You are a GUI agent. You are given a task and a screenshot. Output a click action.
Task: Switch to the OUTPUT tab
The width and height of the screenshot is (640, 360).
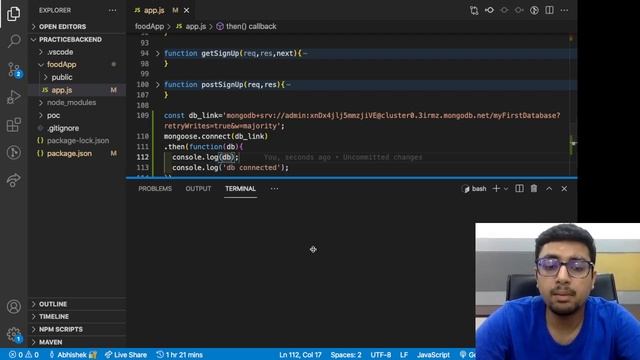pos(198,189)
